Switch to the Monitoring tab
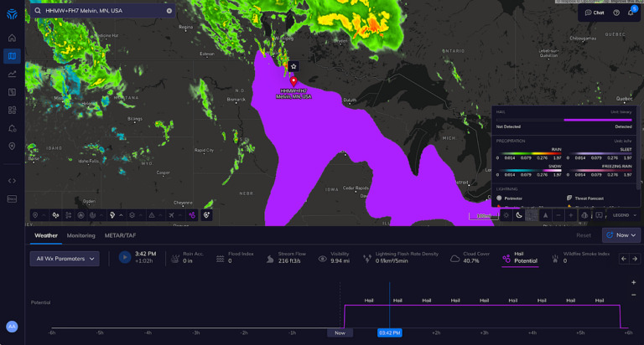Image resolution: width=644 pixels, height=345 pixels. [x=80, y=235]
